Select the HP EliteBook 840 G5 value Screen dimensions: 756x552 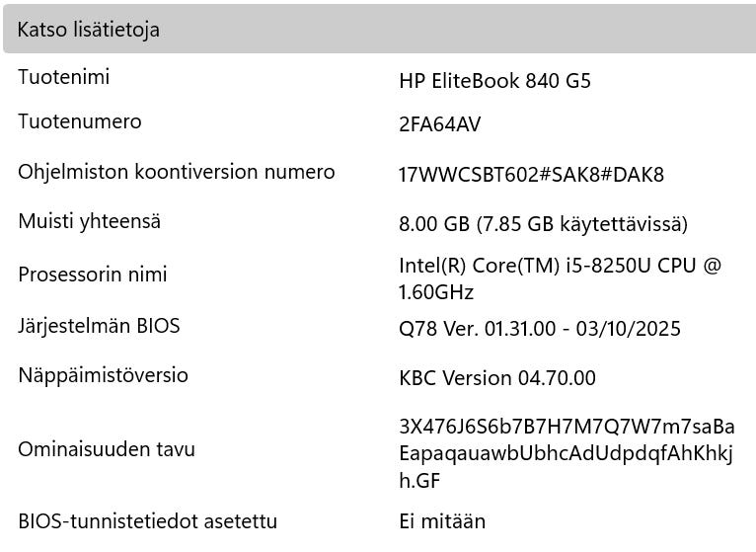click(x=494, y=81)
